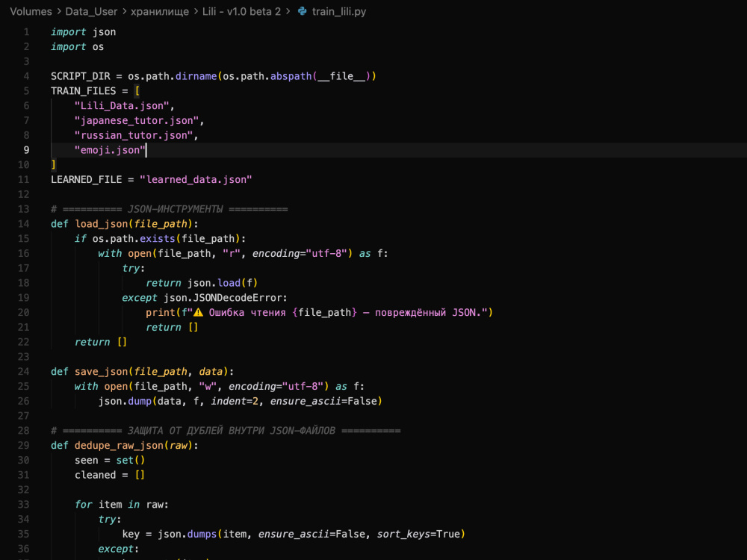Open the Lili - v1.0 beta 2 breadcrumb
The width and height of the screenshot is (747, 560).
(x=241, y=11)
